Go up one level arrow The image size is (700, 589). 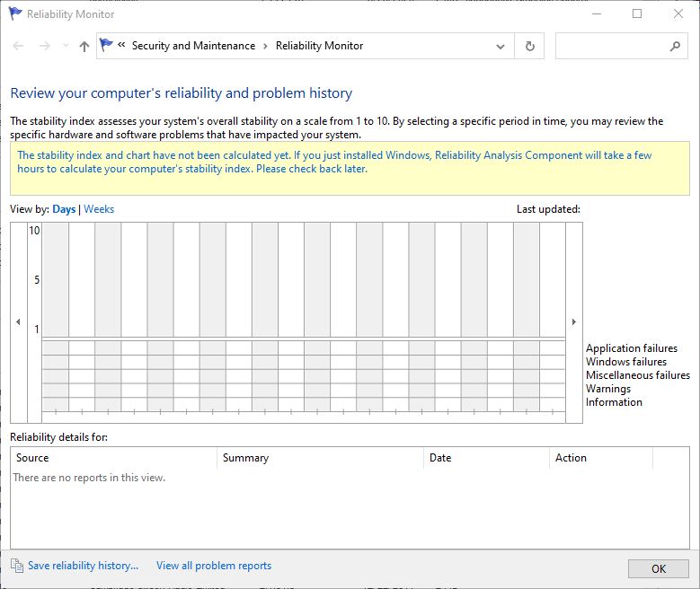tap(84, 46)
